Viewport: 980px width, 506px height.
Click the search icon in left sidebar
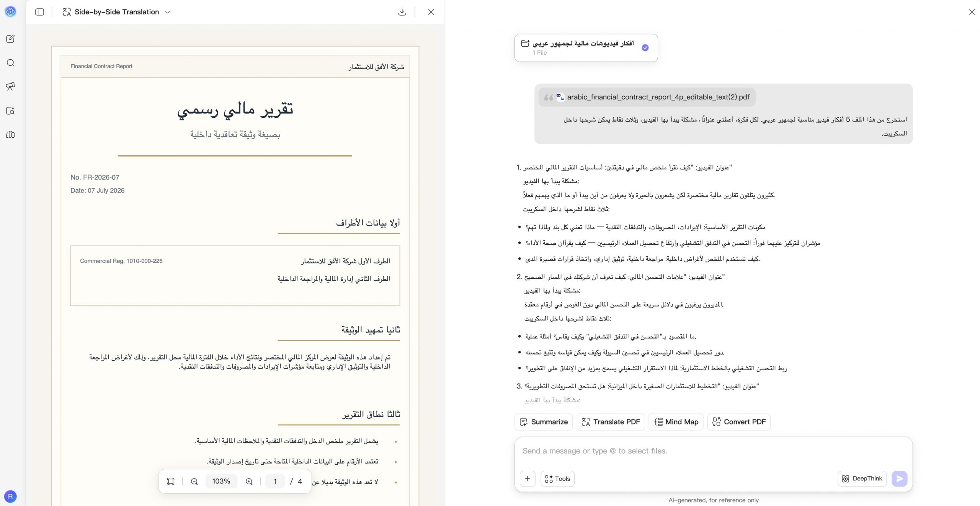[10, 63]
